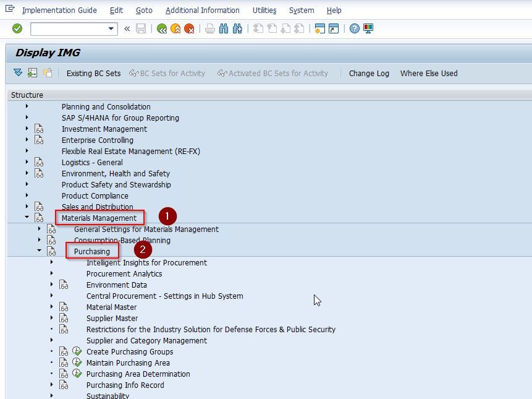Open the Additional Information menu
532x399 pixels.
coord(203,11)
